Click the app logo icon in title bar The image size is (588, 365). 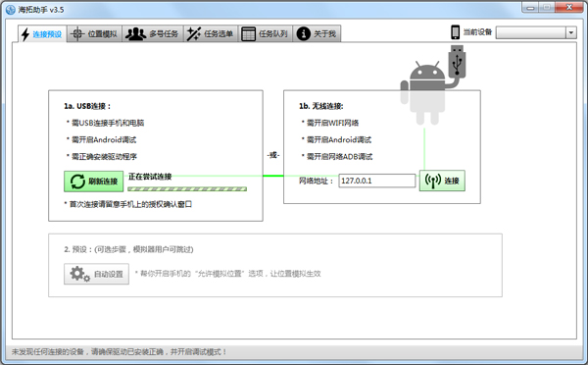click(x=11, y=10)
